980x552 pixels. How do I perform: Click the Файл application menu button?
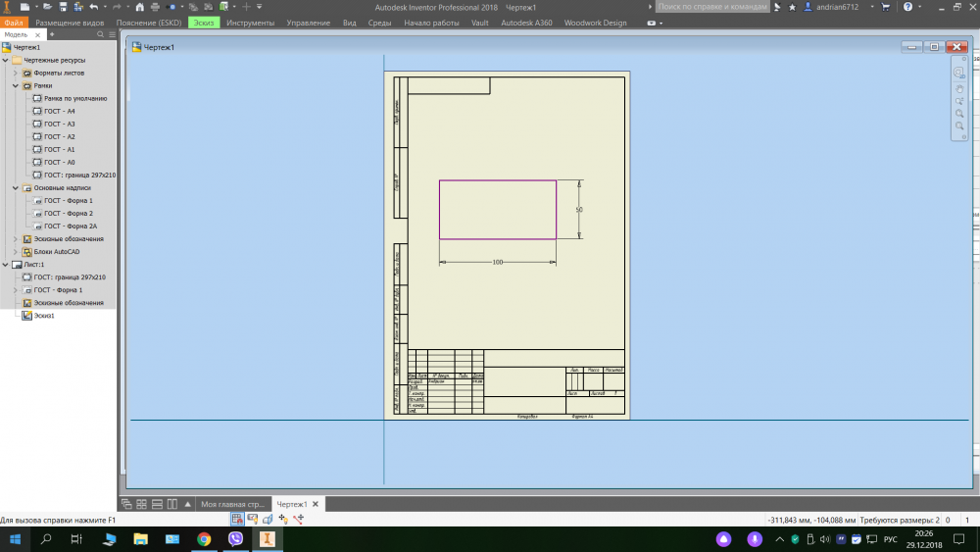[x=14, y=23]
